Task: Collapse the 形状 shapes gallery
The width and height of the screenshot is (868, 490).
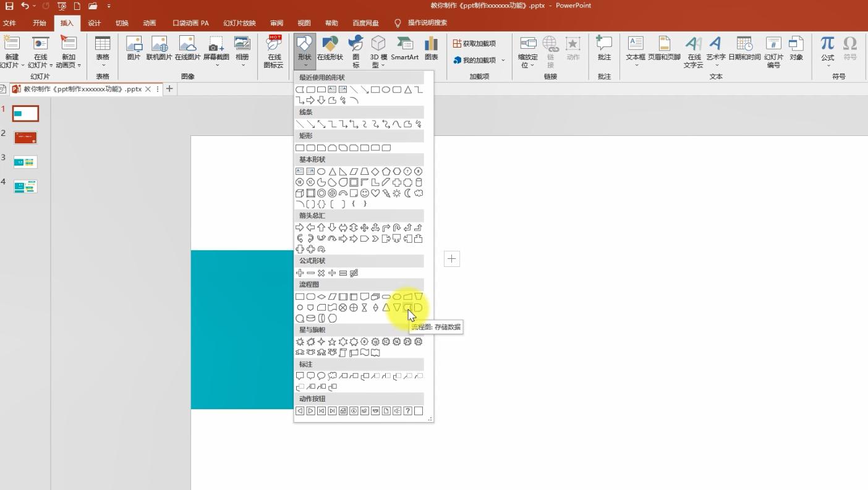Action: (x=305, y=51)
